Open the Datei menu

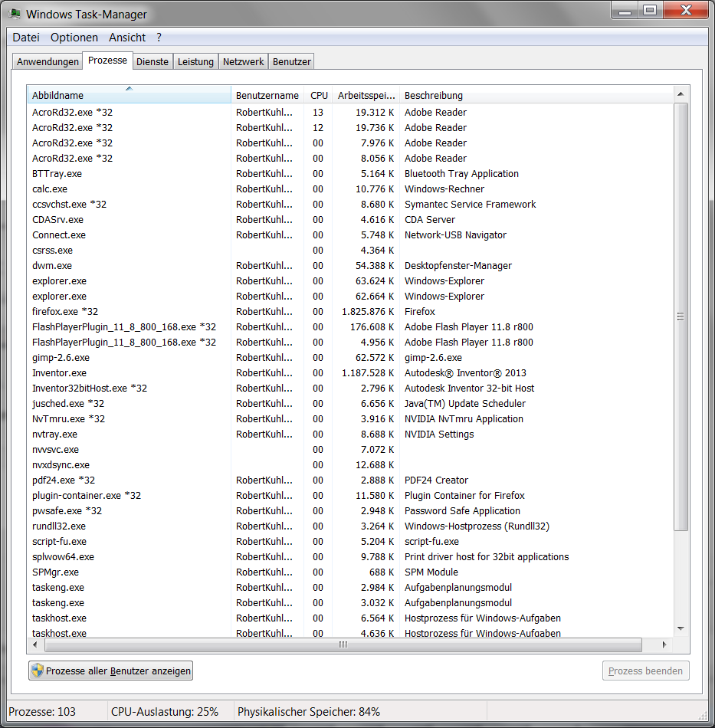25,37
